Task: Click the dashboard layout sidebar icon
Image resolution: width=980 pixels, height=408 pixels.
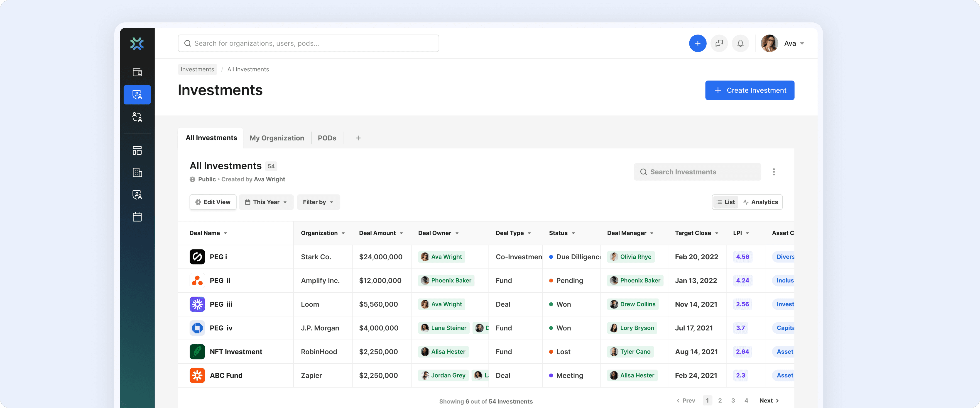Action: pyautogui.click(x=137, y=151)
